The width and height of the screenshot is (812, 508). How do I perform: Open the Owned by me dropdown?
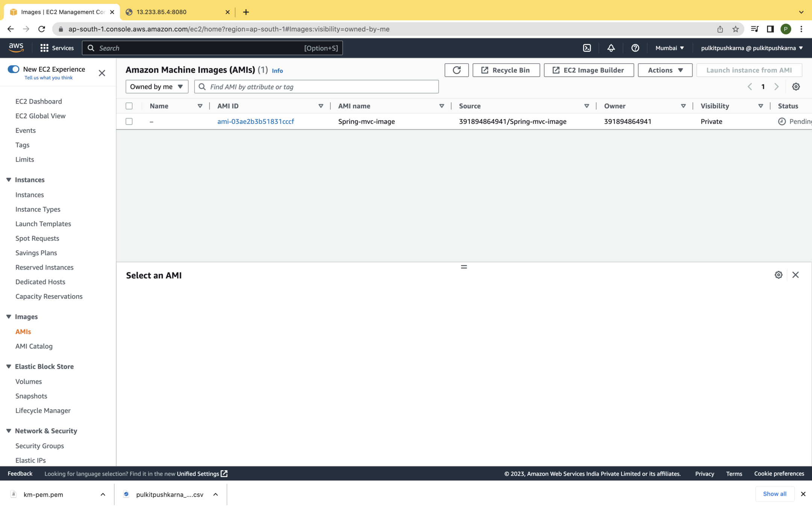pos(156,87)
